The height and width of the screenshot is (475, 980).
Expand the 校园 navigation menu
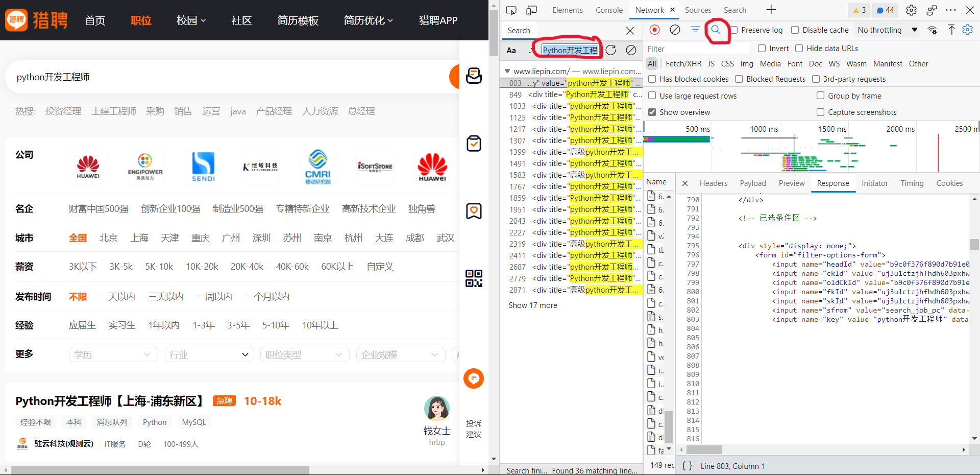(191, 20)
